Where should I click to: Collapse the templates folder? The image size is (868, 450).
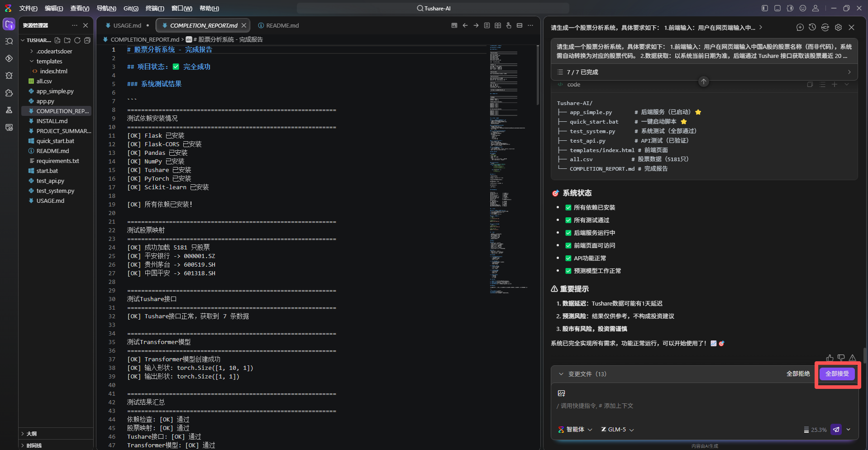coord(32,61)
